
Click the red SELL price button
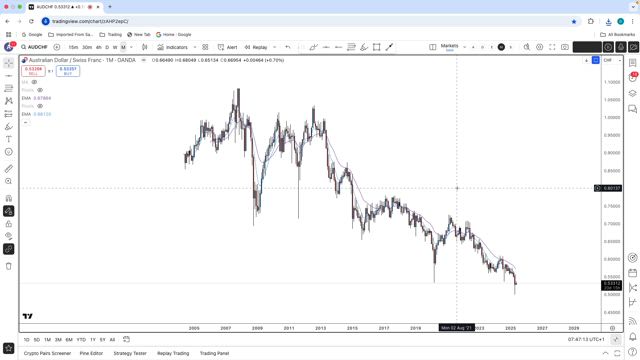pos(33,71)
